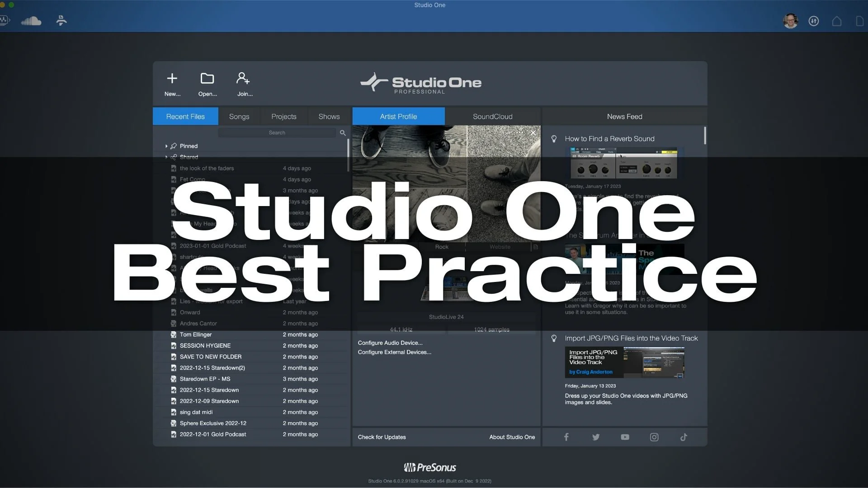Viewport: 868px width, 488px height.
Task: Click the document icon at the top right
Action: (860, 21)
